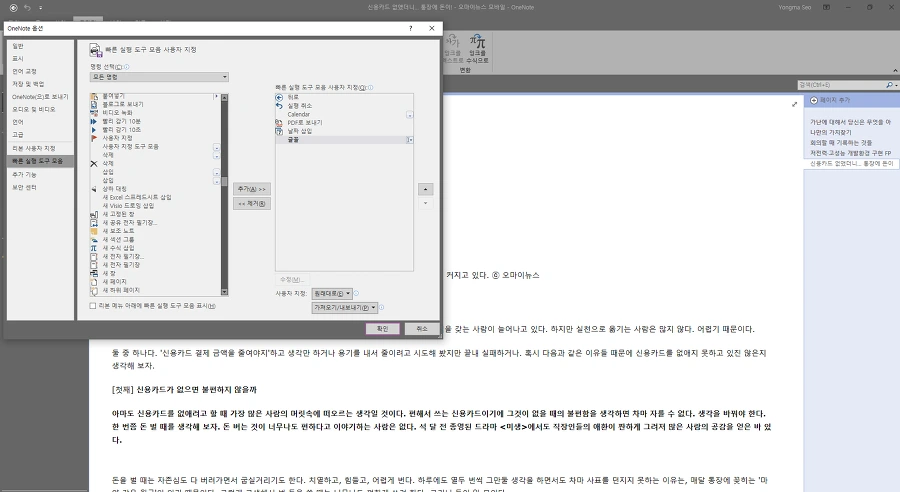Open page 나만의 가지찾기 in page list
The image size is (900, 492).
coord(831,132)
